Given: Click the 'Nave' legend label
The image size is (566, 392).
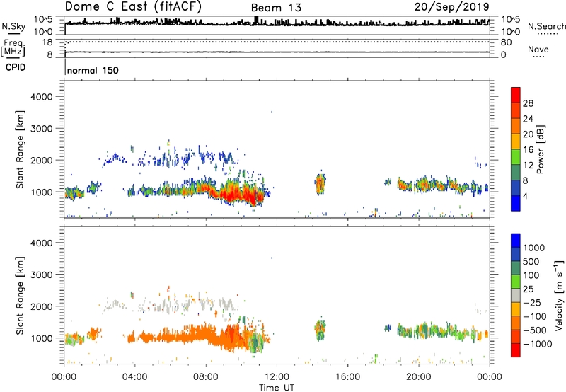Looking at the screenshot, I should (x=538, y=49).
